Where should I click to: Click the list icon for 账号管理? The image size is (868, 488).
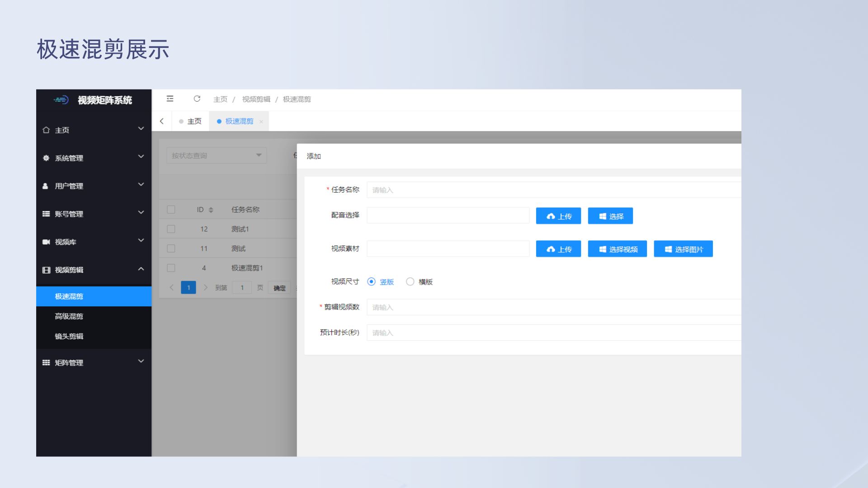click(46, 214)
